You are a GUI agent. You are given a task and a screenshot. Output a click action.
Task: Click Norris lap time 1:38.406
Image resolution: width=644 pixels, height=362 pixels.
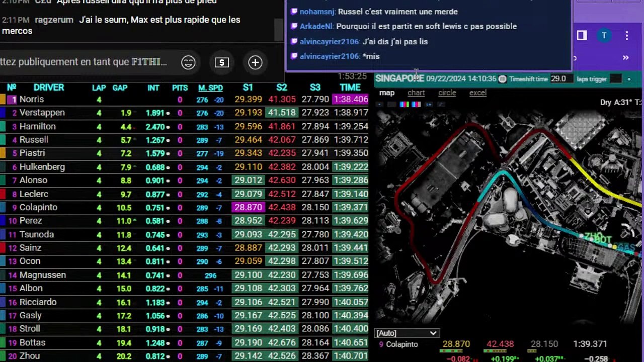tap(351, 100)
